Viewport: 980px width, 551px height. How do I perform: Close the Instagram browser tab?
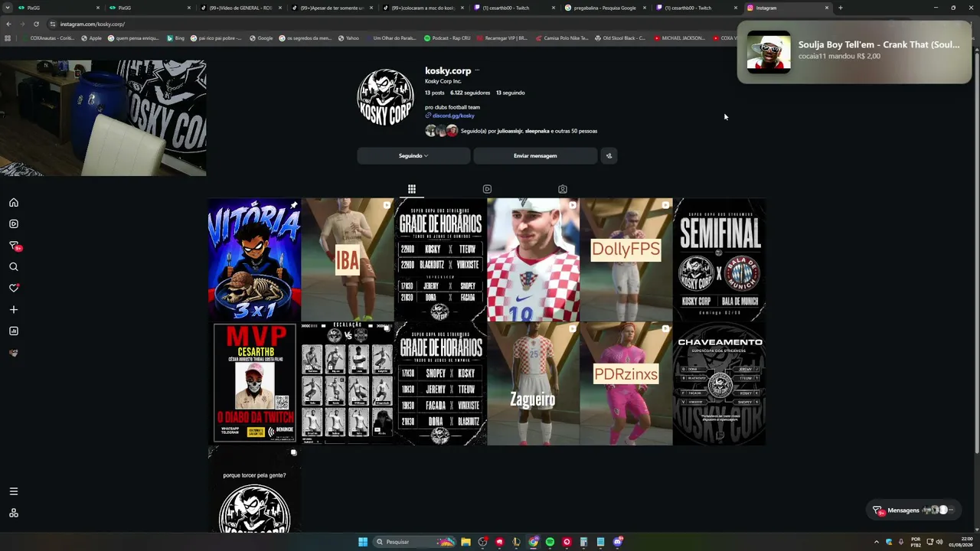pyautogui.click(x=827, y=8)
